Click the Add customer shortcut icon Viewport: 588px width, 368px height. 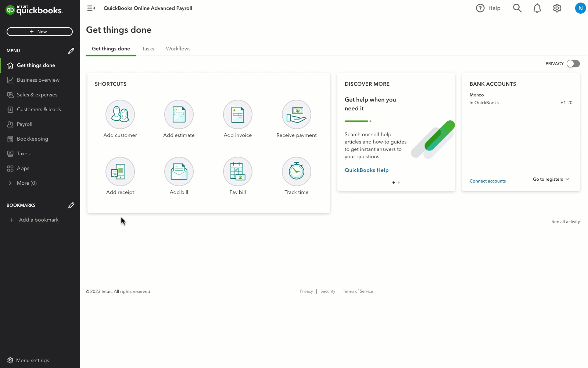pos(120,114)
